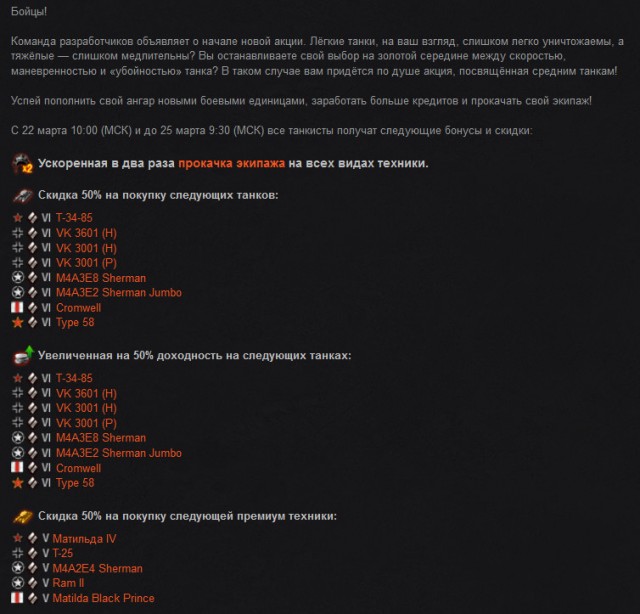
Task: Click USSR star icon beside Матильда IV
Action: (18, 538)
